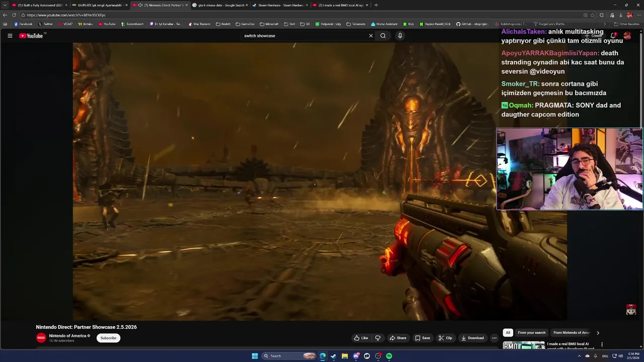Open the Kotaku bookmark
The width and height of the screenshot is (644, 362).
click(86, 24)
